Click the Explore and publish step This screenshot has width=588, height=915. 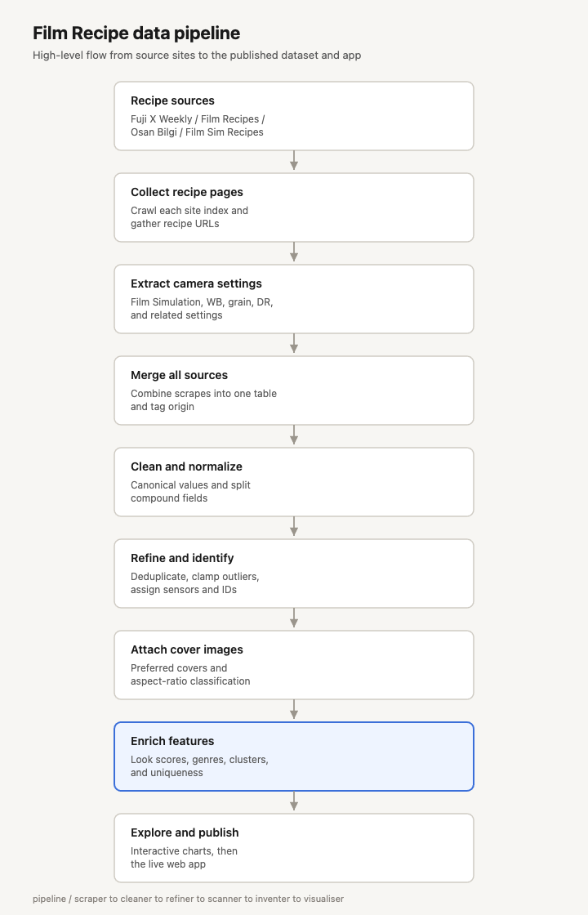tap(294, 848)
